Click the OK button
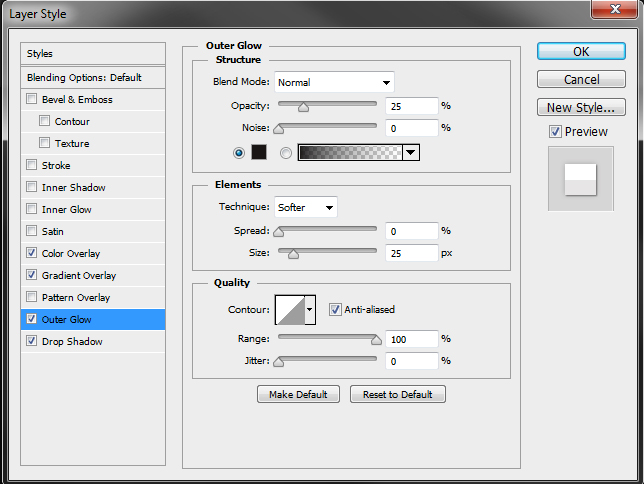 pyautogui.click(x=581, y=51)
